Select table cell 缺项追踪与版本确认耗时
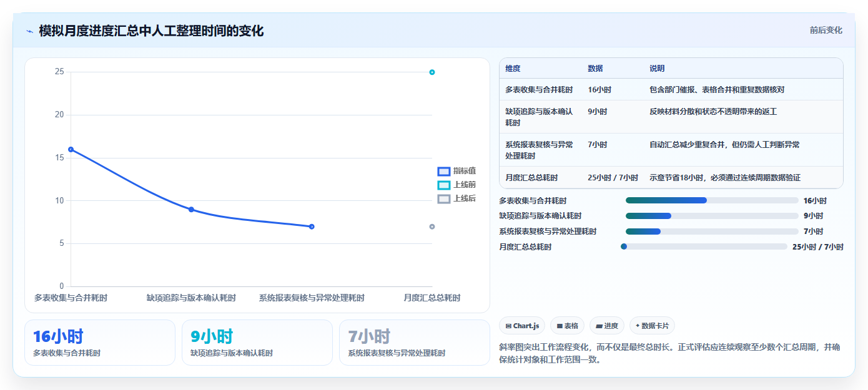This screenshot has height=390, width=868. tap(541, 117)
